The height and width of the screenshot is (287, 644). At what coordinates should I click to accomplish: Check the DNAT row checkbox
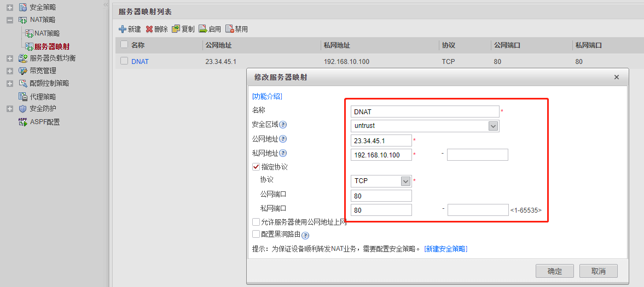(x=124, y=61)
